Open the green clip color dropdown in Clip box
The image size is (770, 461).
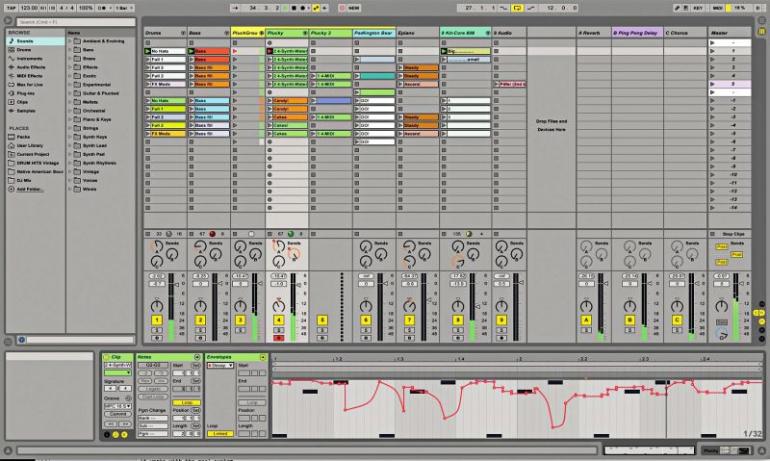118,373
